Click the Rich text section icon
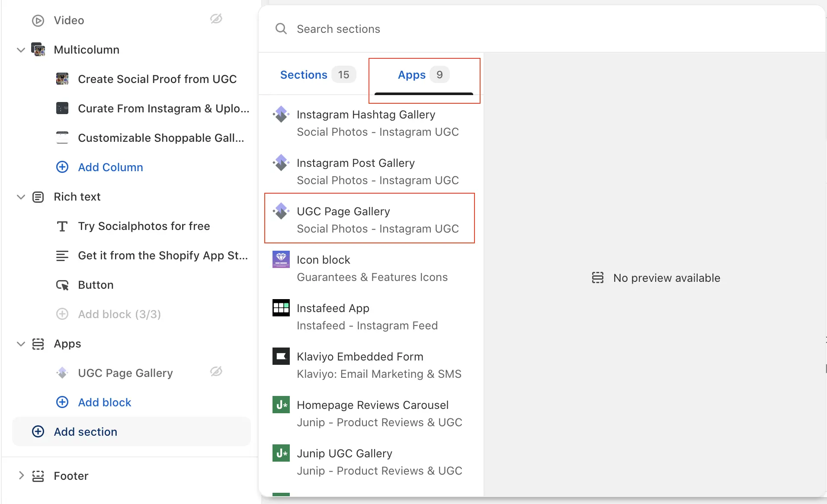The image size is (827, 504). click(x=38, y=197)
